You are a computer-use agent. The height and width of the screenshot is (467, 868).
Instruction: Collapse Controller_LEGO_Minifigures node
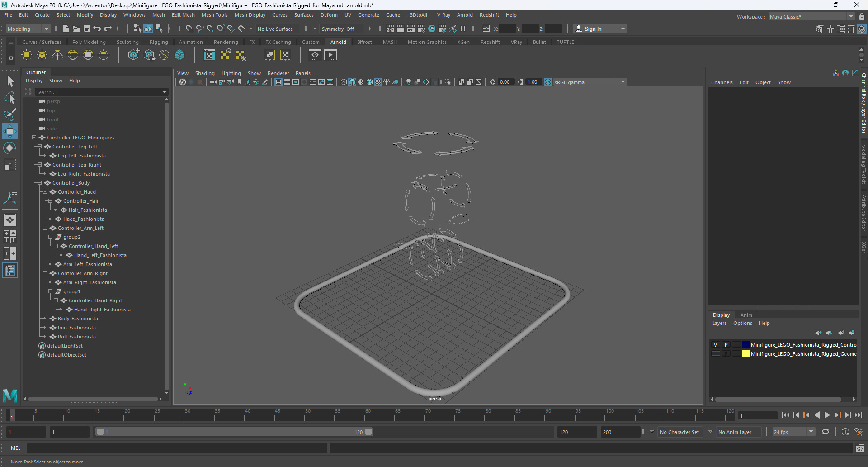pos(34,138)
